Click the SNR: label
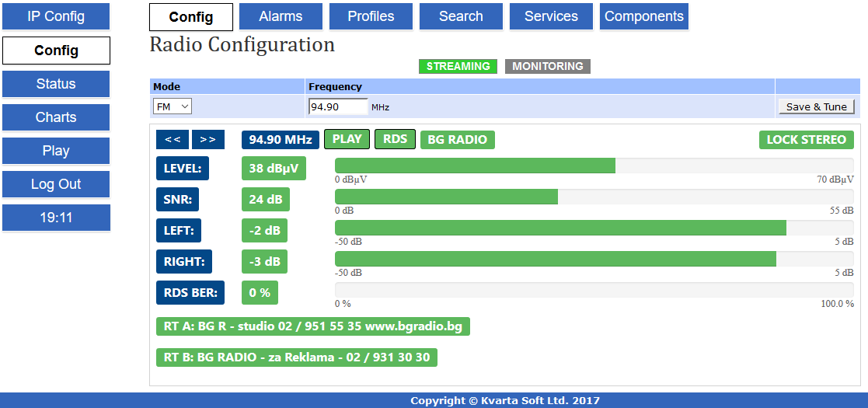Image resolution: width=868 pixels, height=408 pixels. 178,199
